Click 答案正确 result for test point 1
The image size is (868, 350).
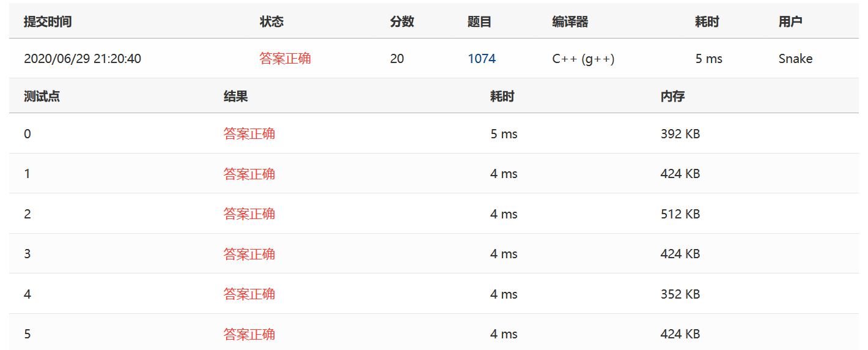click(x=249, y=174)
